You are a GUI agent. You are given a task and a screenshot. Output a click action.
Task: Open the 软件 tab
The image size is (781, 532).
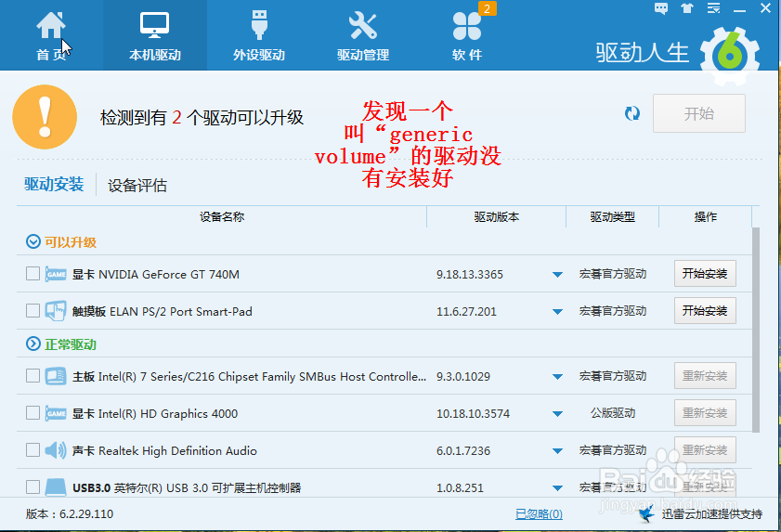(467, 36)
